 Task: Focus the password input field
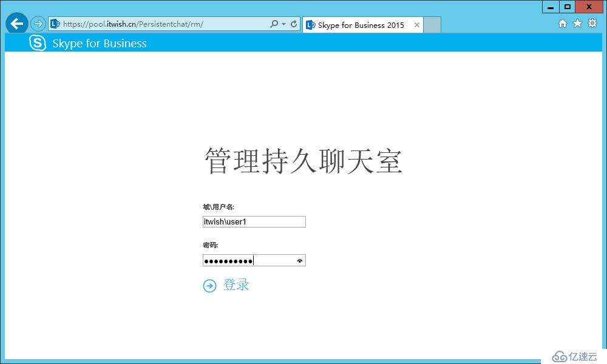click(254, 260)
